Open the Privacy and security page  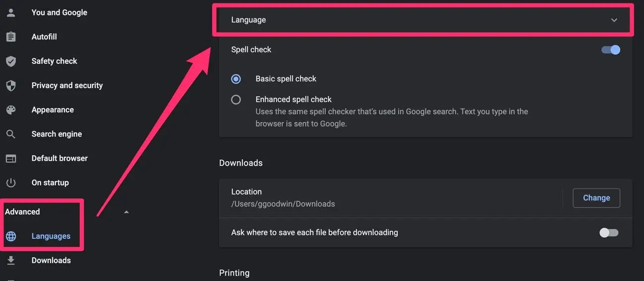(67, 86)
